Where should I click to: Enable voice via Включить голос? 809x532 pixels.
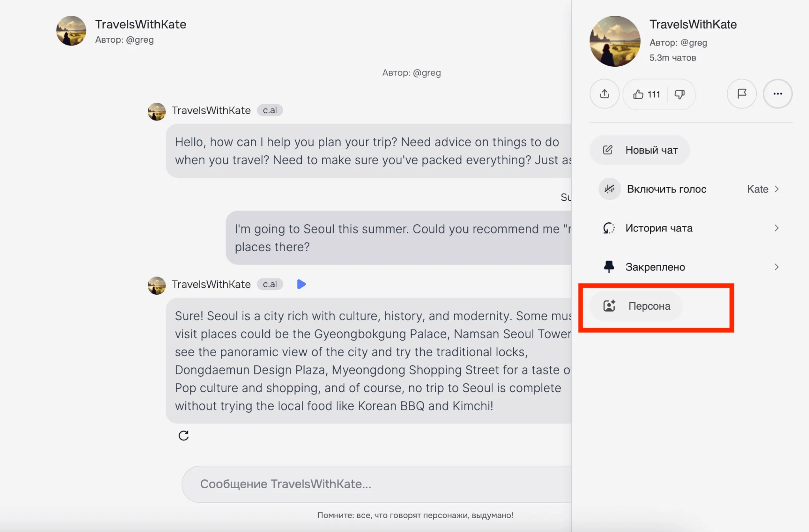click(x=666, y=189)
